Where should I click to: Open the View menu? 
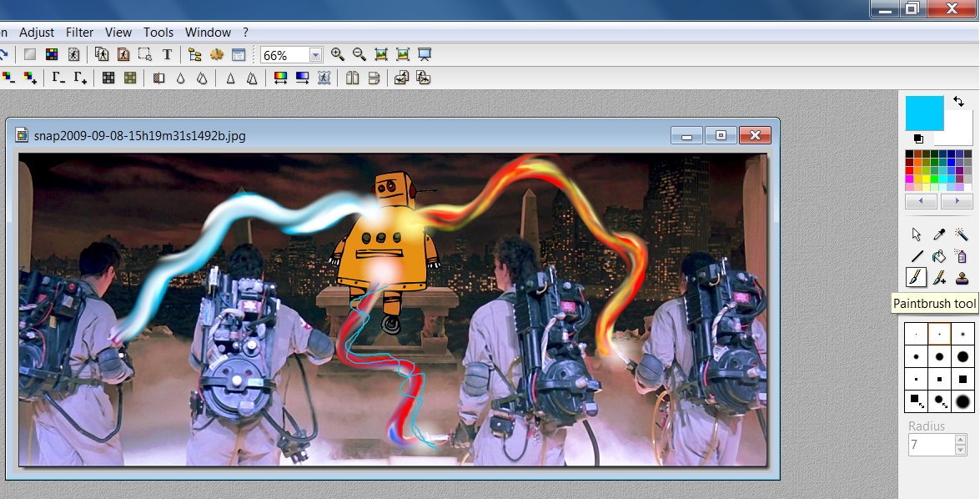(x=118, y=32)
